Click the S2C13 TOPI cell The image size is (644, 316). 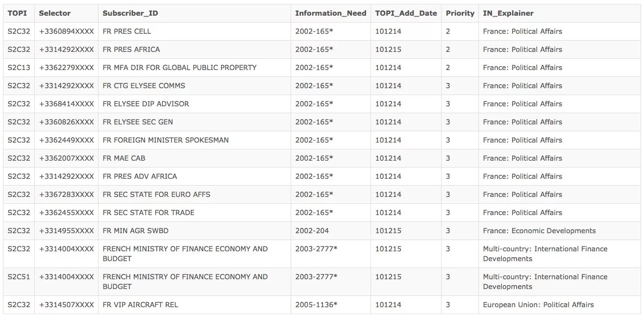tap(19, 68)
